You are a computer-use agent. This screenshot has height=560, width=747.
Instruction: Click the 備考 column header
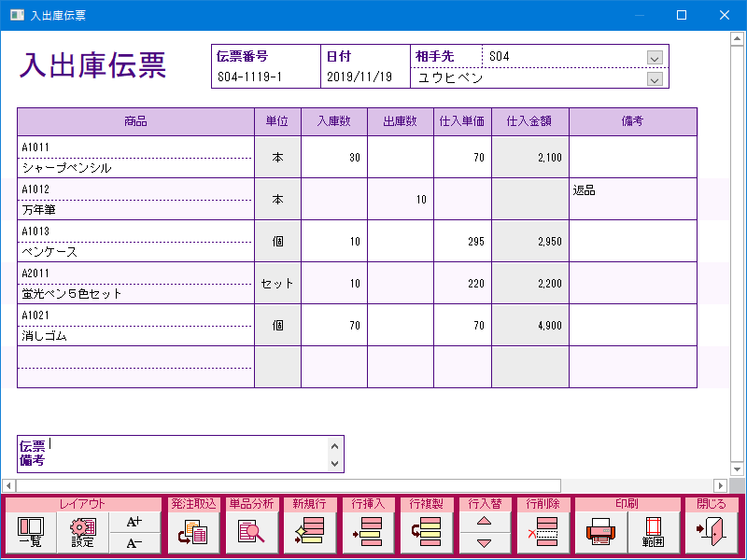[x=633, y=121]
